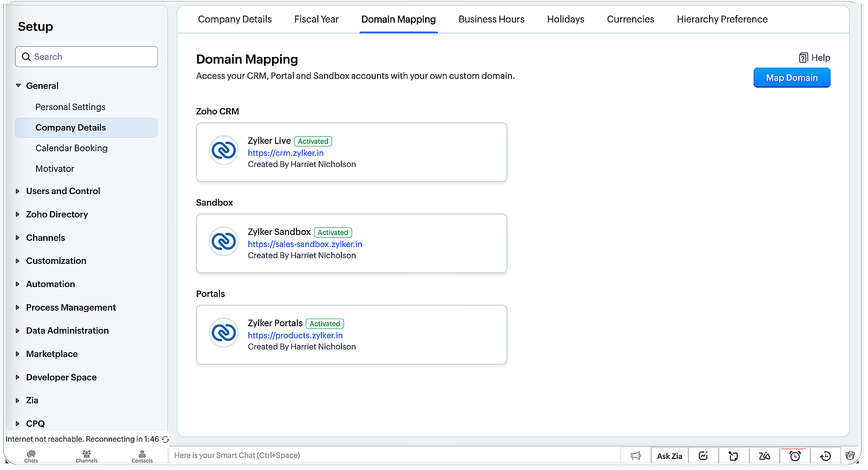Switch to the Company Details tab
Viewport: 868px width, 470px height.
coord(235,20)
